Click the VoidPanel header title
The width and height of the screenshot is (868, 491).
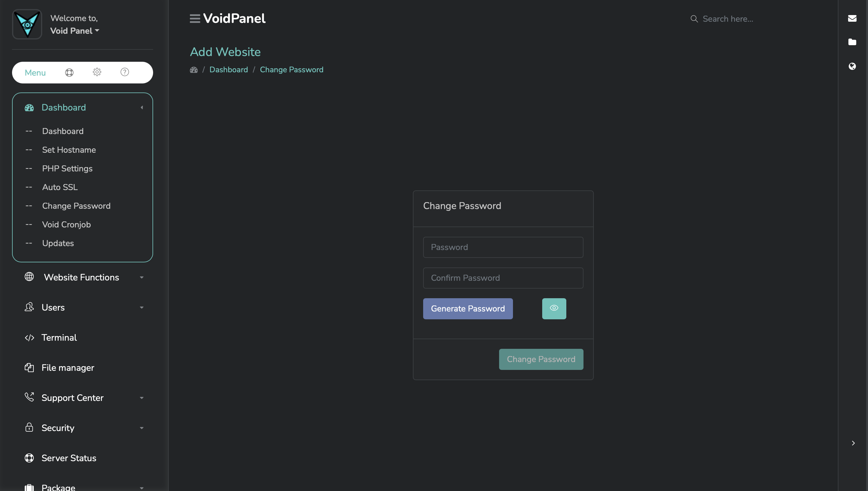click(x=234, y=19)
